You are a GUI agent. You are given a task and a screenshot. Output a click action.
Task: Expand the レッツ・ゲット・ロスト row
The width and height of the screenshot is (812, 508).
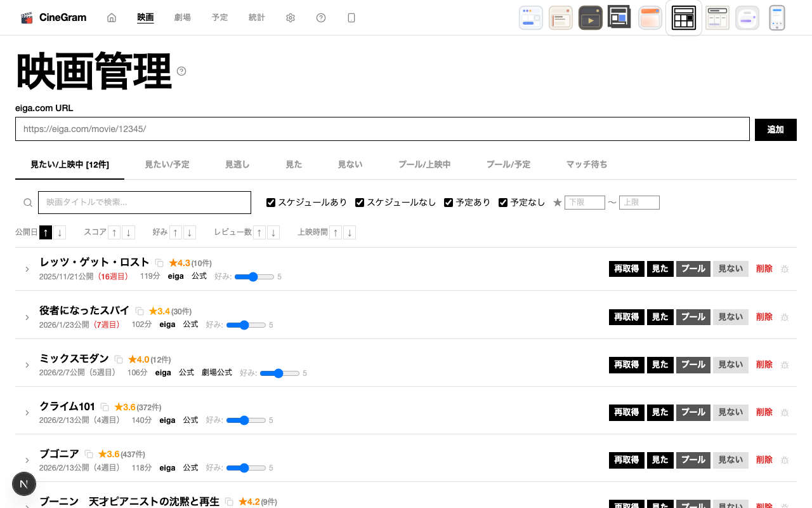(x=27, y=269)
